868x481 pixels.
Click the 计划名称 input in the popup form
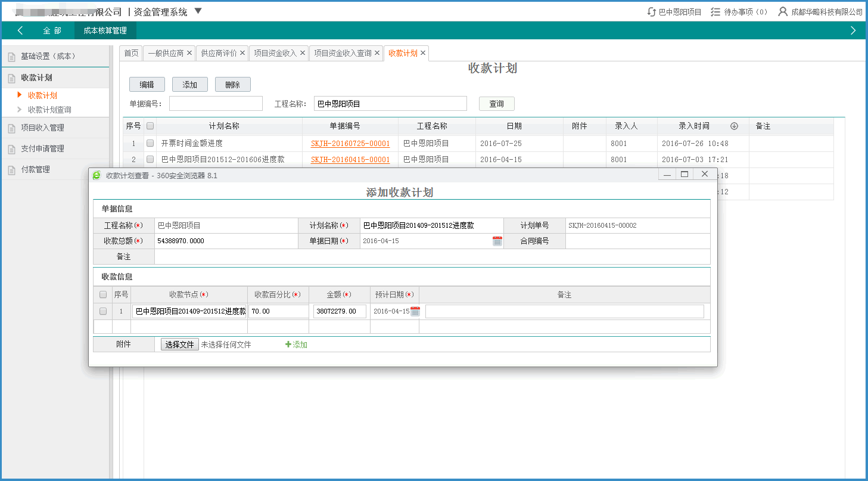pos(431,225)
